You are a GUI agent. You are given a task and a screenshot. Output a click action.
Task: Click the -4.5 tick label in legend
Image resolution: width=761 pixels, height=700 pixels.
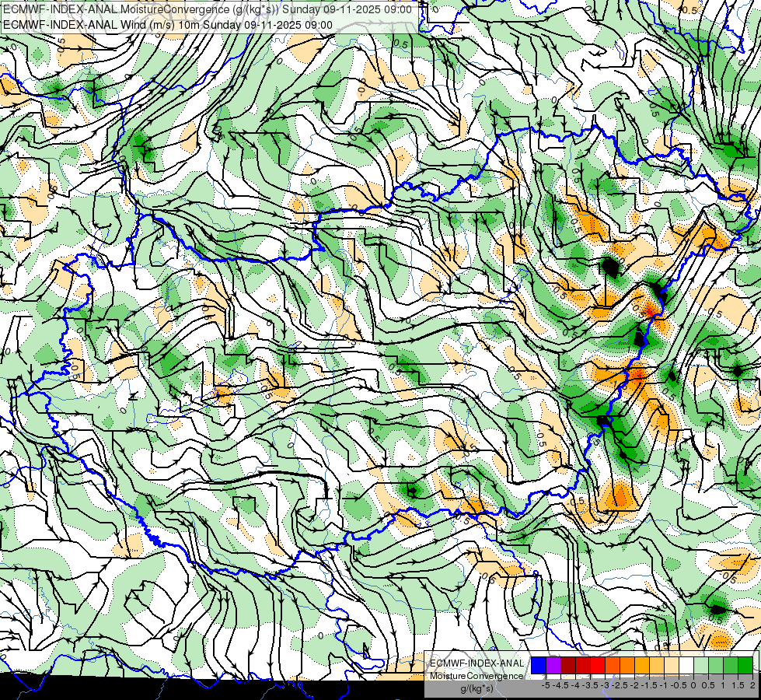(561, 685)
